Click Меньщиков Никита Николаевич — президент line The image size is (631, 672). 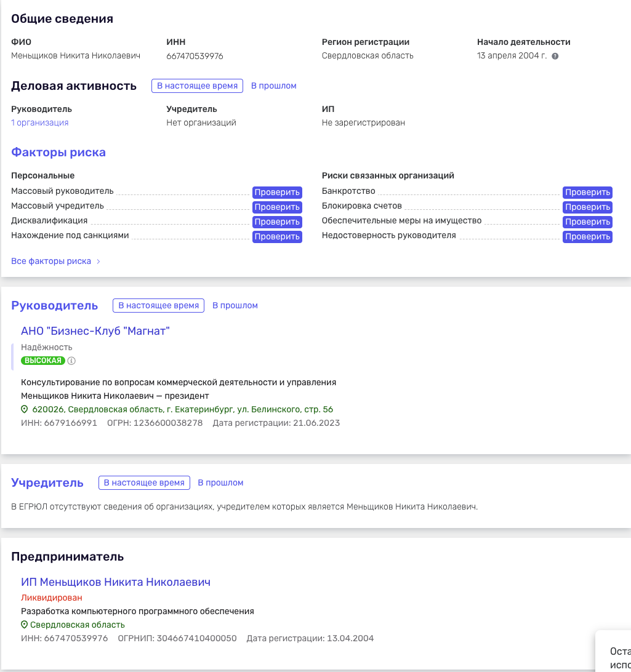point(115,396)
